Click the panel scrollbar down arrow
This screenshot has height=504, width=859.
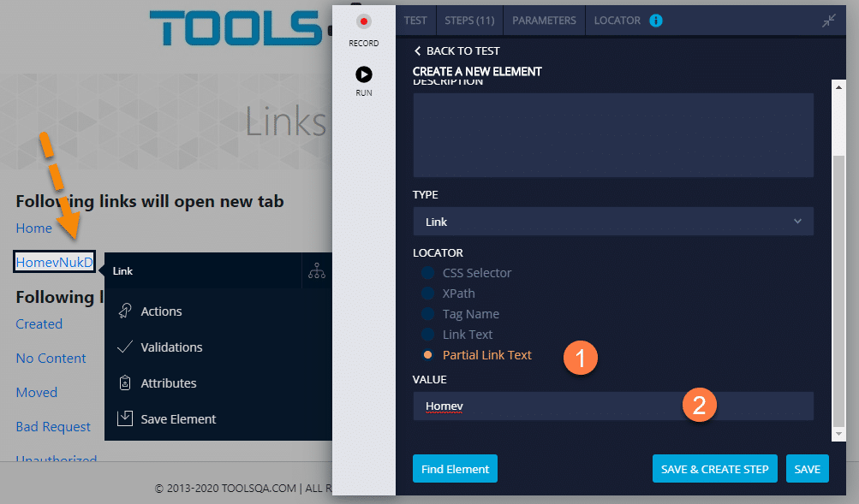(838, 434)
